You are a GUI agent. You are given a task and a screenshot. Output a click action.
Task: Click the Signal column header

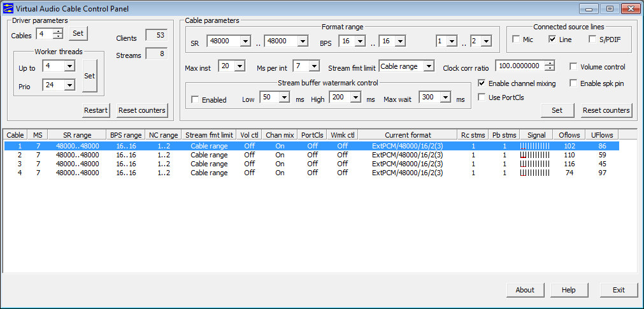(536, 135)
